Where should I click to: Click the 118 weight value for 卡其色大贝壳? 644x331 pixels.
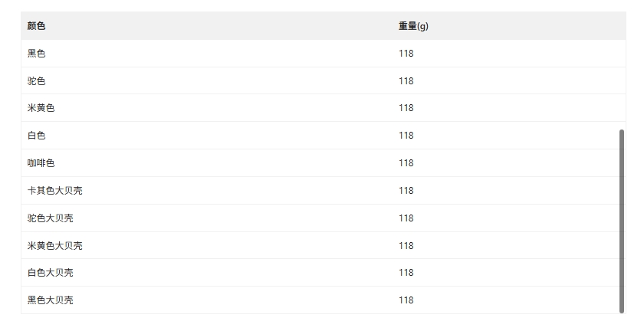406,191
